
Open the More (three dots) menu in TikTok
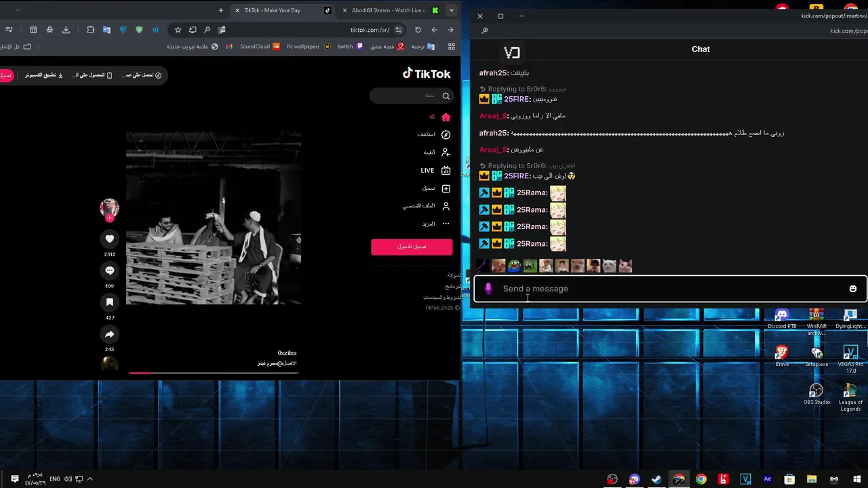coord(437,224)
